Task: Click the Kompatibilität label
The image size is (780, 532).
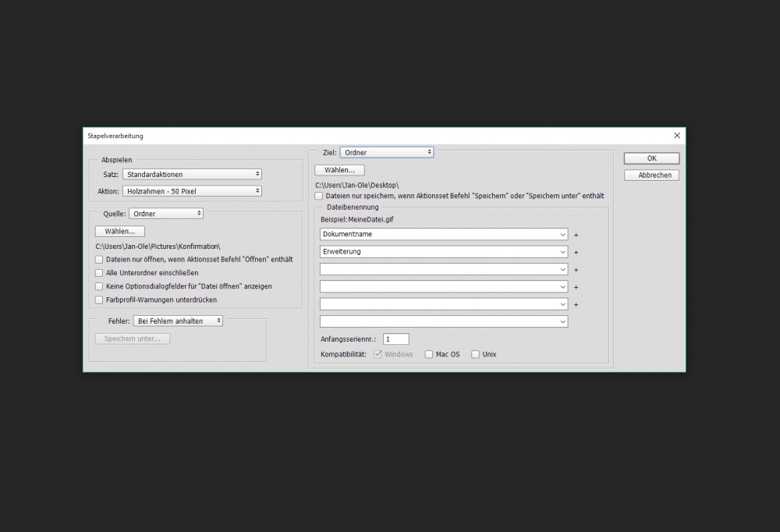Action: click(x=343, y=354)
